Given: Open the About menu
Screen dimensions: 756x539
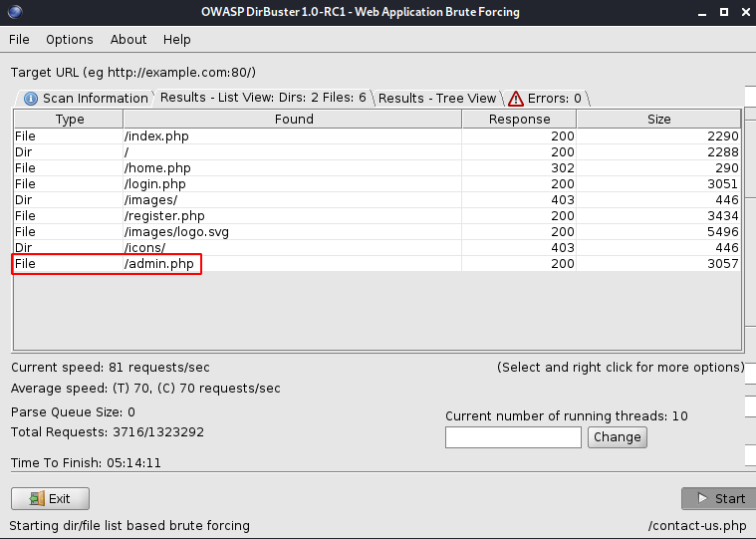Looking at the screenshot, I should coord(128,40).
